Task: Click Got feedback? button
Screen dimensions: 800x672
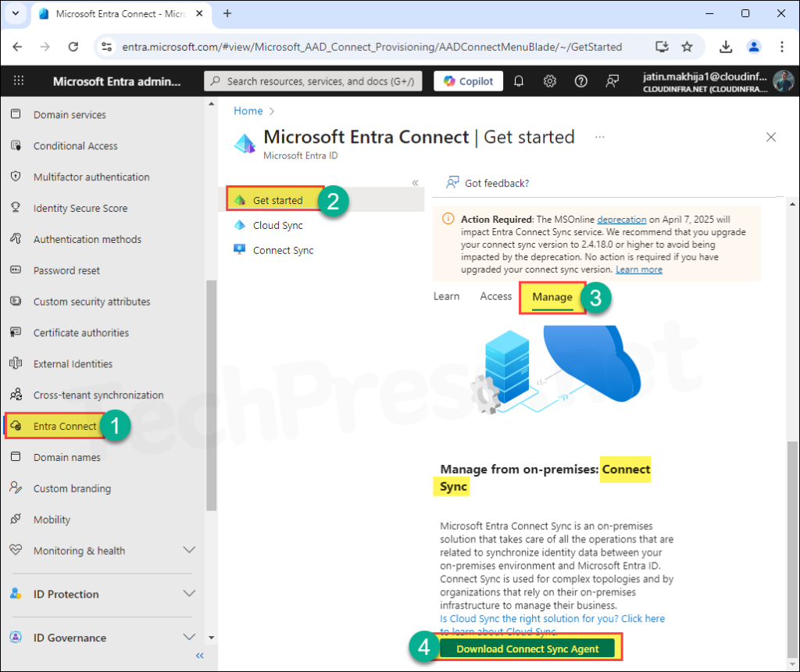Action: (487, 183)
